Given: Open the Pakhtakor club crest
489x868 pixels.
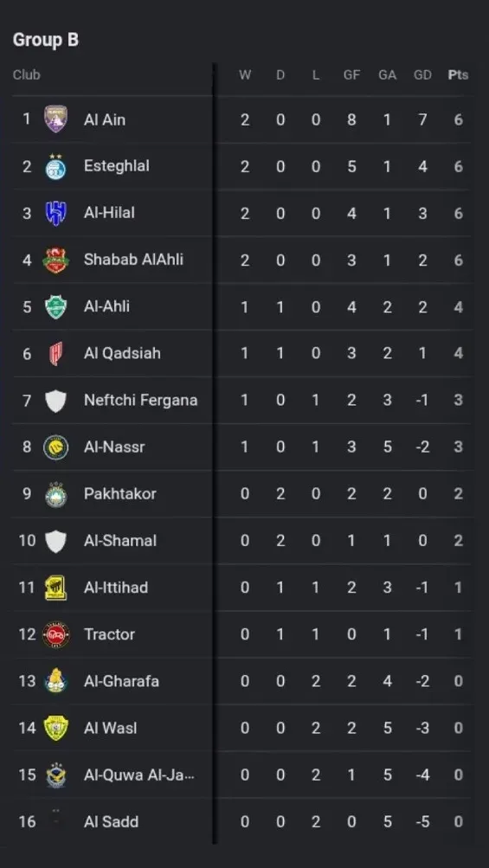Looking at the screenshot, I should click(x=56, y=494).
